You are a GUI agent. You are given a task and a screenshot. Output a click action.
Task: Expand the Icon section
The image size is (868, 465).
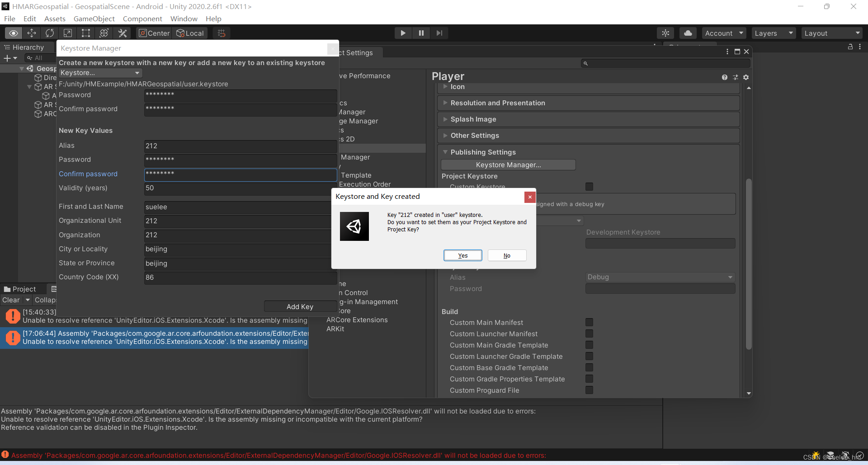[x=588, y=87]
